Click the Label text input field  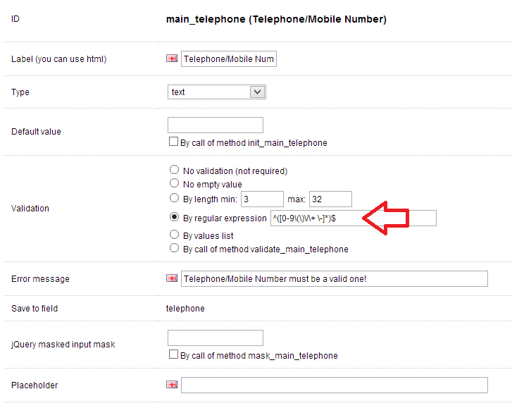pyautogui.click(x=229, y=59)
